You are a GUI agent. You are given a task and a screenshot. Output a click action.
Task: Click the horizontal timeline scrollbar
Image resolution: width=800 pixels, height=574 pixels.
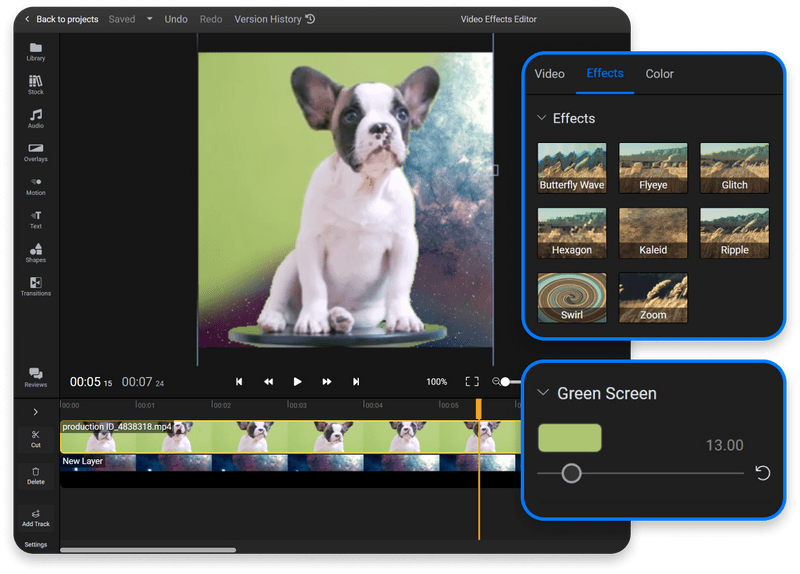[x=148, y=550]
